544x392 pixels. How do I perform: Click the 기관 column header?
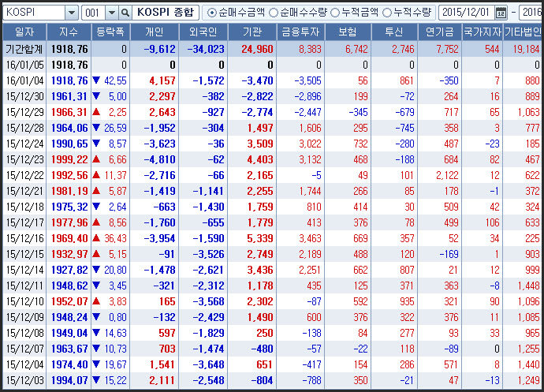point(252,32)
